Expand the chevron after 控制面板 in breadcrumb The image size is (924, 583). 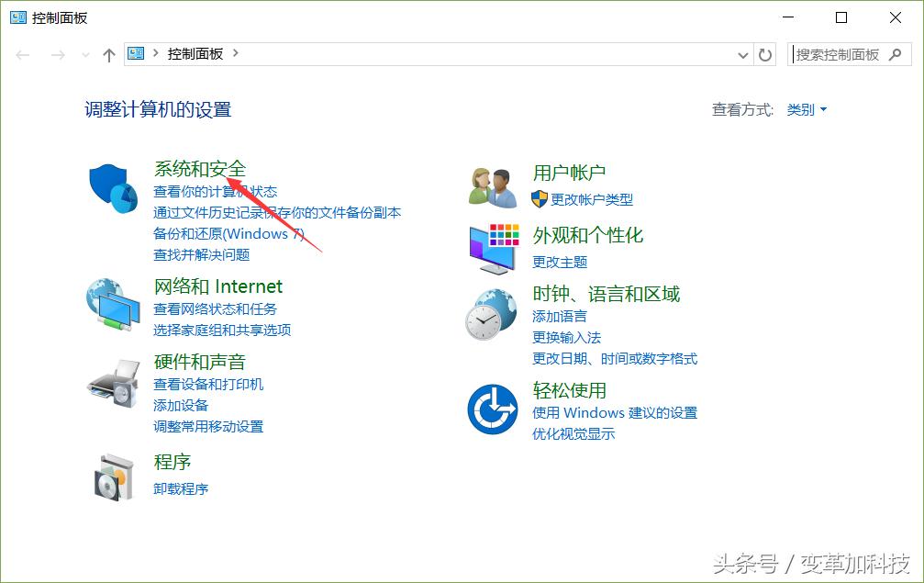tap(236, 53)
